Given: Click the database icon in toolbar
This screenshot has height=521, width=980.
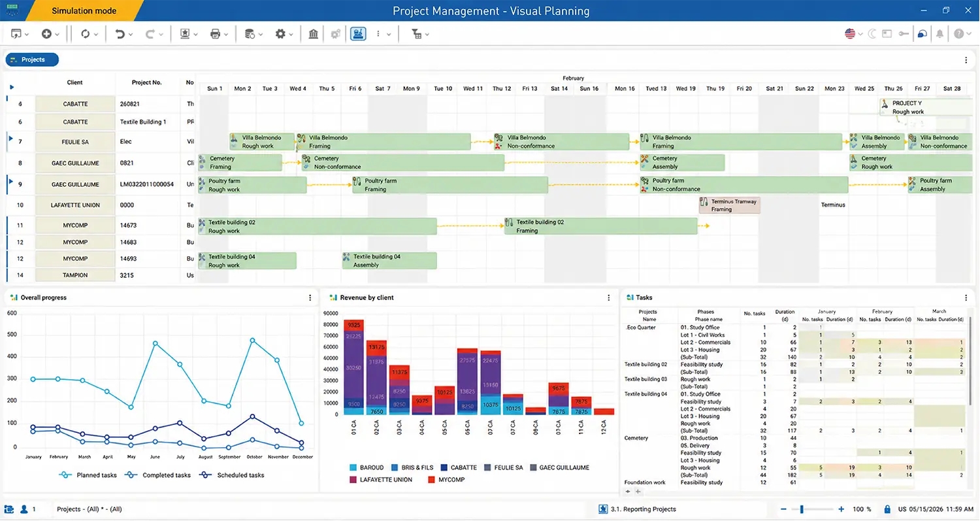Looking at the screenshot, I should click(250, 34).
